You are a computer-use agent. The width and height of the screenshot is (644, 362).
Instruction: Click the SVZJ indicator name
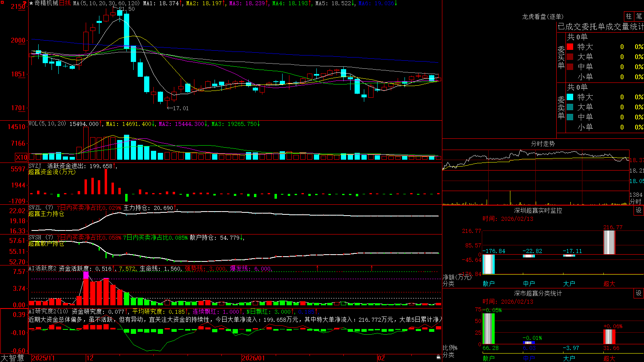pos(35,166)
